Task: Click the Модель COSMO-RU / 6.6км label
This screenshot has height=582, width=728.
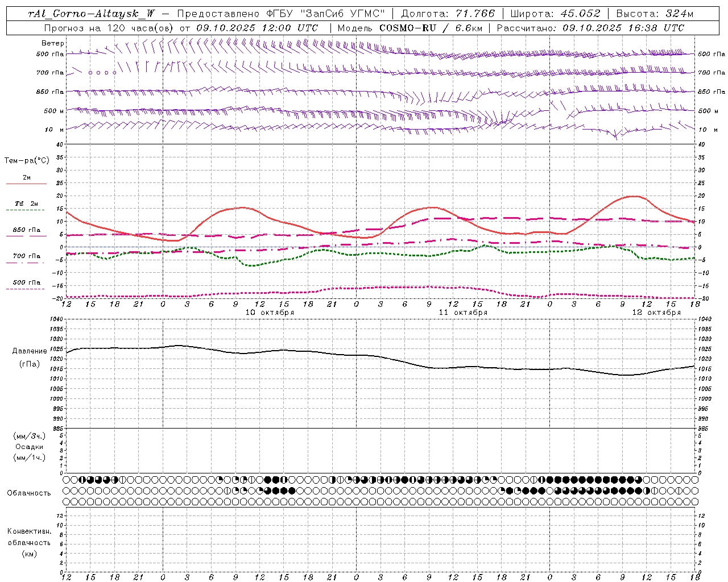Action: pos(409,28)
